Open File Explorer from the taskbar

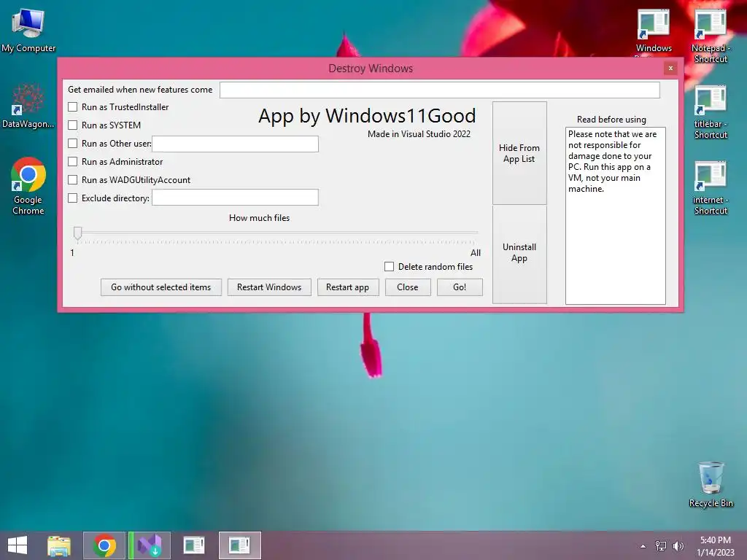pyautogui.click(x=59, y=545)
